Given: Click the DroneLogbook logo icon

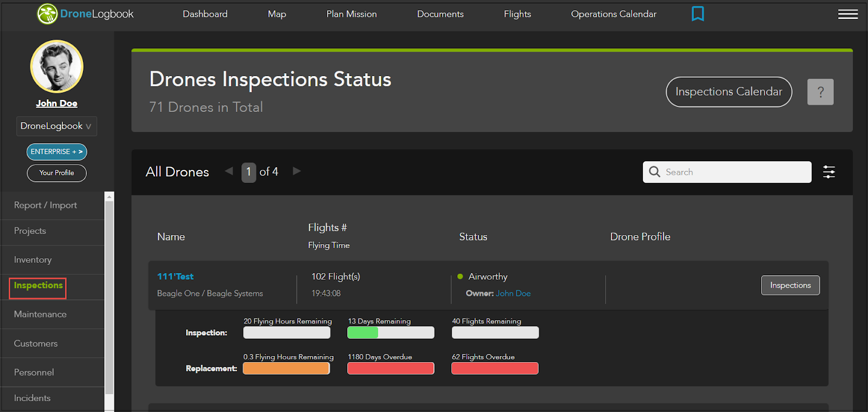Looking at the screenshot, I should (x=47, y=14).
